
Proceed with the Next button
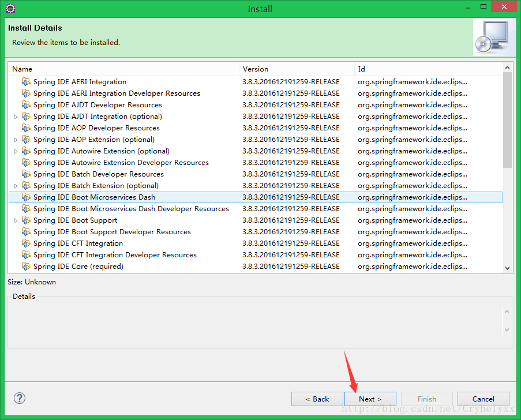370,399
